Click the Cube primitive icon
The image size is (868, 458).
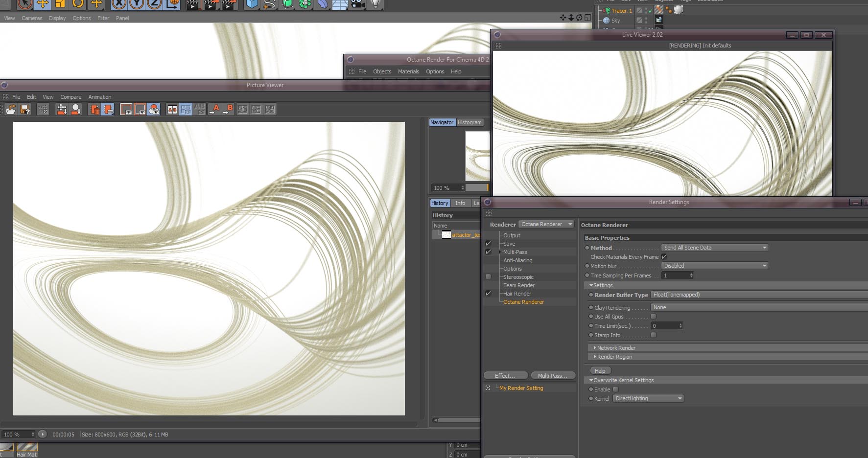[252, 4]
